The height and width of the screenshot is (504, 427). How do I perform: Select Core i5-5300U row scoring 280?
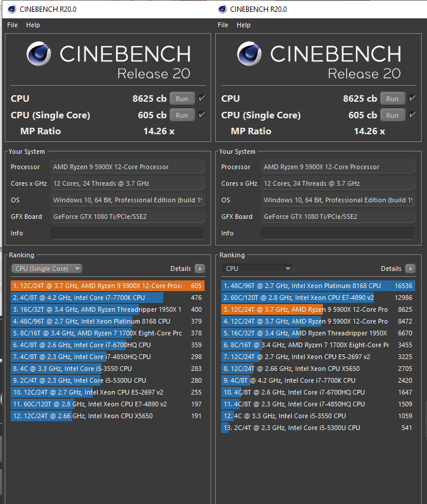click(x=108, y=380)
